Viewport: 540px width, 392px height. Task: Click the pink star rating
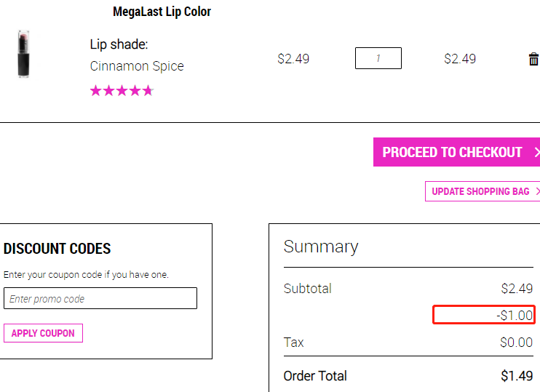(x=122, y=91)
